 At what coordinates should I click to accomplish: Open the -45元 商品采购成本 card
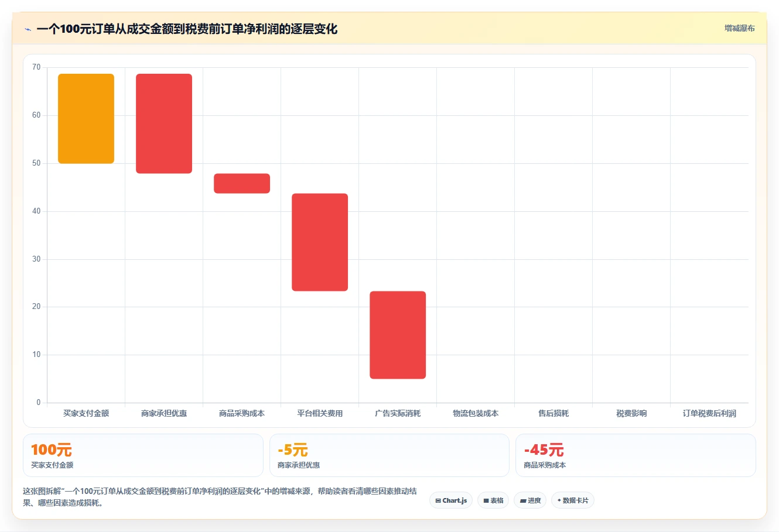pos(635,455)
